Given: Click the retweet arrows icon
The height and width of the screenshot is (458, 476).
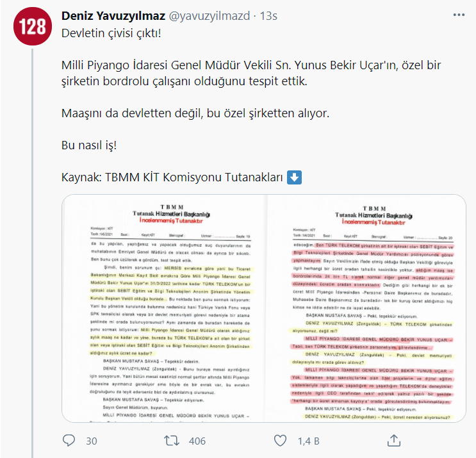Looking at the screenshot, I should [172, 441].
